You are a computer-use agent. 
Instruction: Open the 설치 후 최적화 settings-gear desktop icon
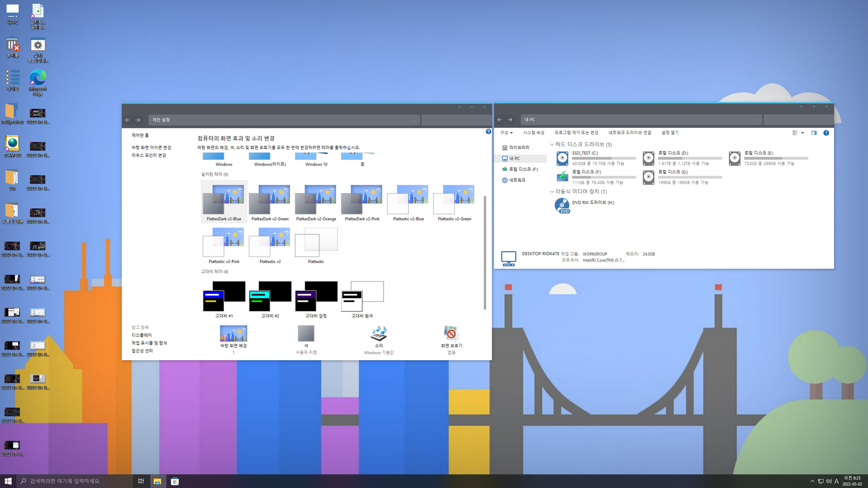(x=38, y=50)
